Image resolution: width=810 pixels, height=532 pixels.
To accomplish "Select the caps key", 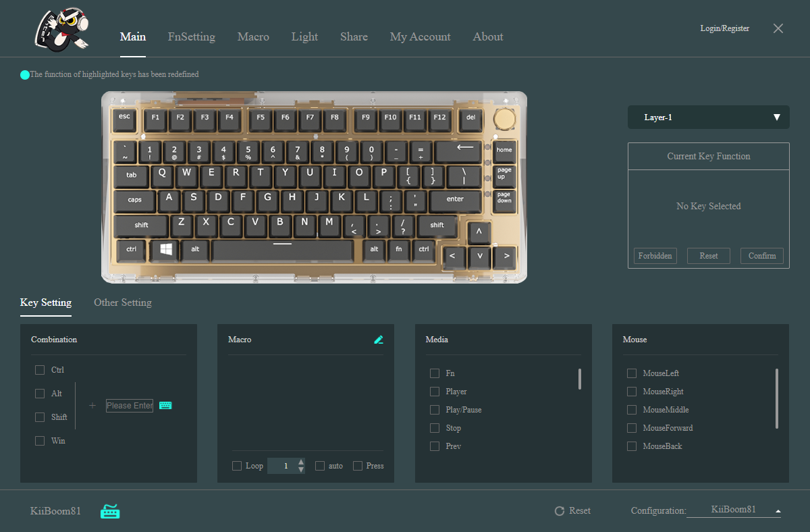I will tap(134, 201).
